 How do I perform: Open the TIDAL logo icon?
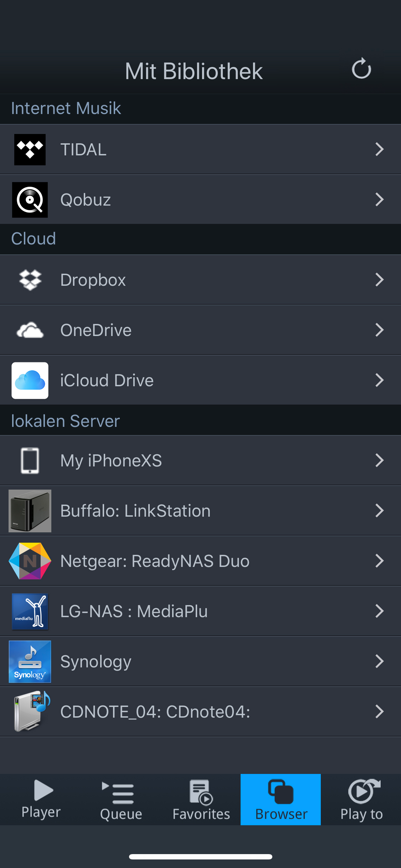click(30, 149)
